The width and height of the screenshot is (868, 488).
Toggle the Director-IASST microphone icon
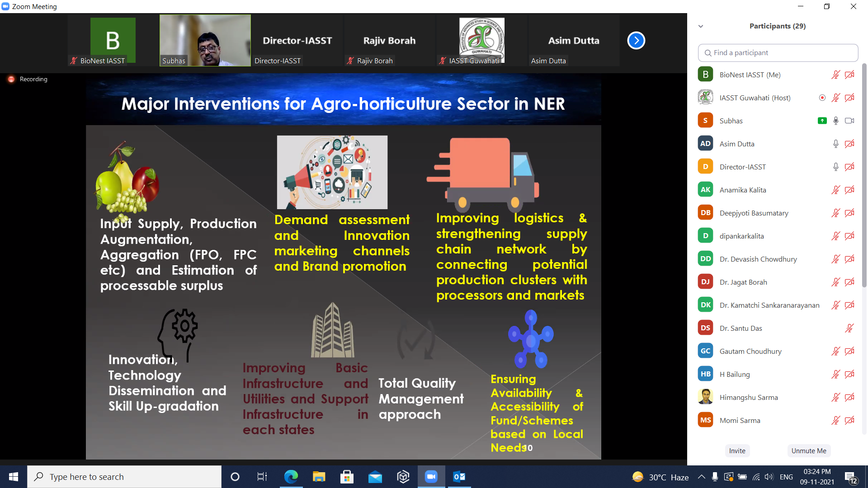click(836, 167)
